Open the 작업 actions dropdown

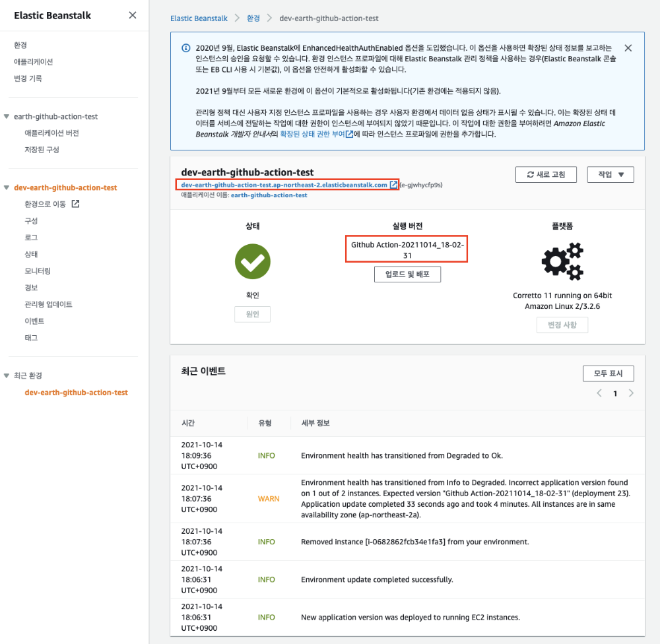click(610, 175)
